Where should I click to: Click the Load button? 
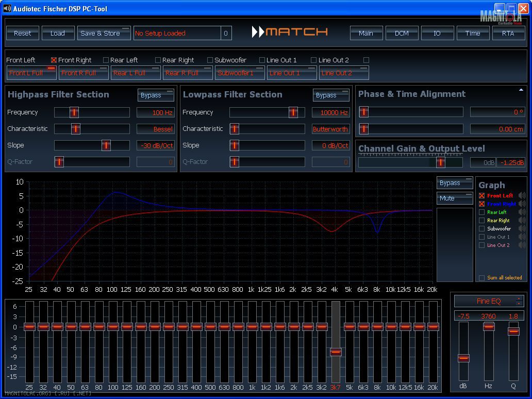(58, 33)
